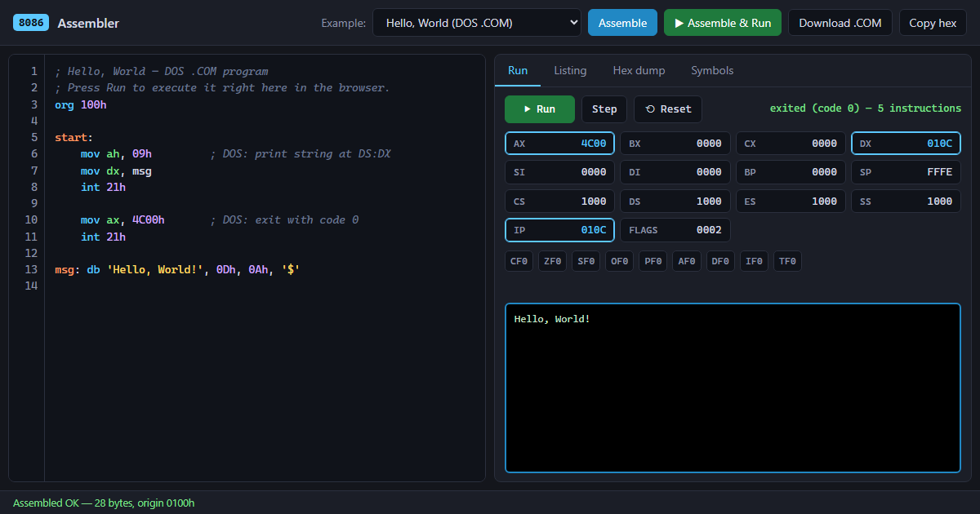Click the 8086 logo badge
980x514 pixels.
tap(32, 23)
